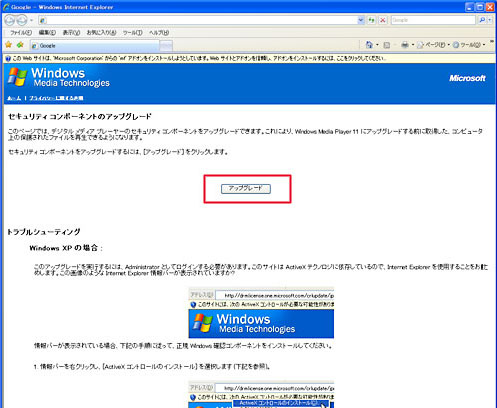The width and height of the screenshot is (497, 408).
Task: Close the Internet Explorer window
Action: [490, 7]
